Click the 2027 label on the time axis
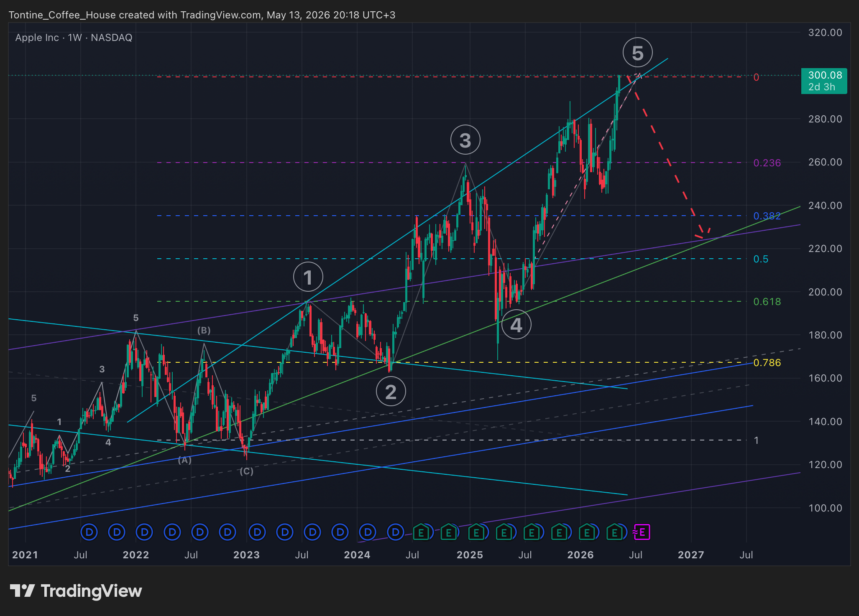Screen dimensions: 859x616 [x=691, y=555]
